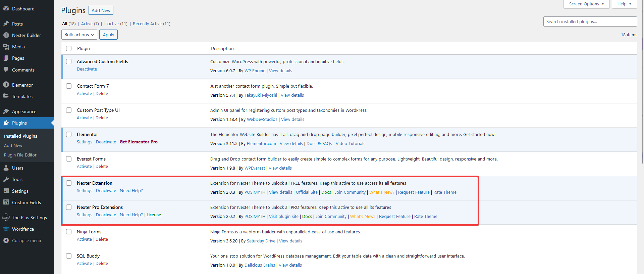Click the Collapse menu arrow icon
This screenshot has height=274, width=644.
pyautogui.click(x=6, y=240)
